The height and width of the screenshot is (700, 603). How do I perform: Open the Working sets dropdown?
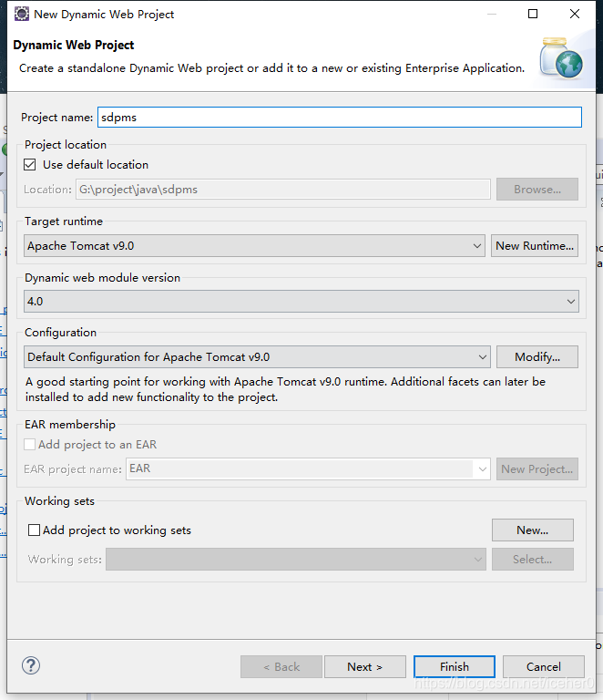[x=296, y=560]
